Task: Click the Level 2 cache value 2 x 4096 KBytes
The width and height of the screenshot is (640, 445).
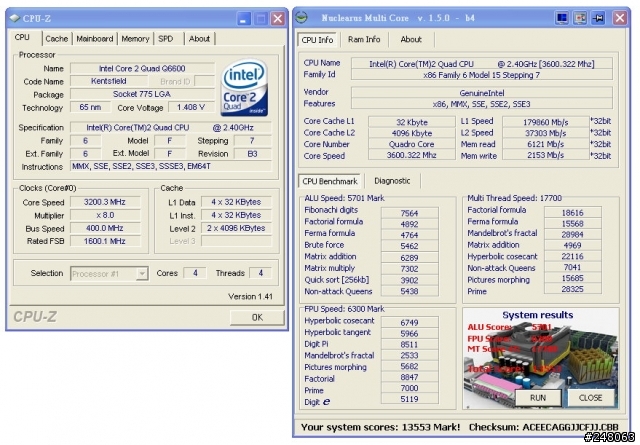Action: 236,228
